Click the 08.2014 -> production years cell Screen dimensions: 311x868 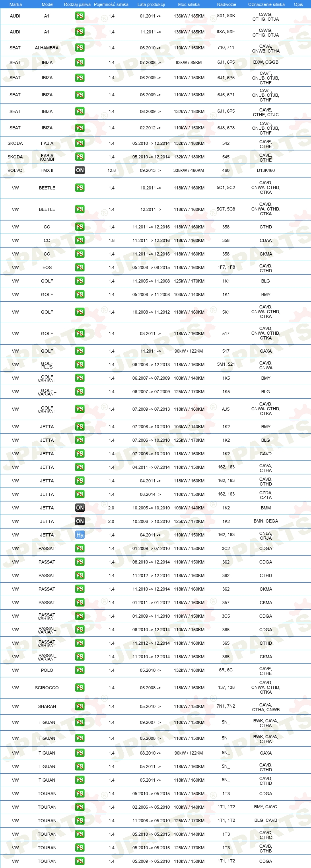150,494
